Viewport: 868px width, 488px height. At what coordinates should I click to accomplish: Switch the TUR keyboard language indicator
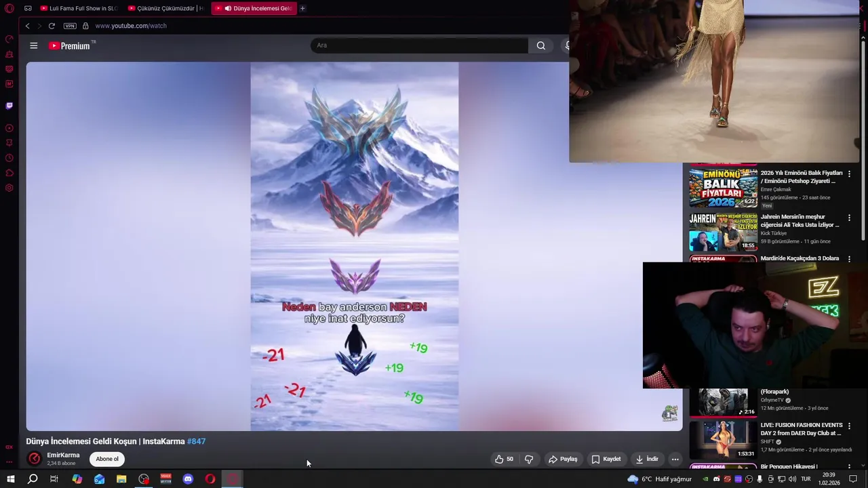[806, 479]
